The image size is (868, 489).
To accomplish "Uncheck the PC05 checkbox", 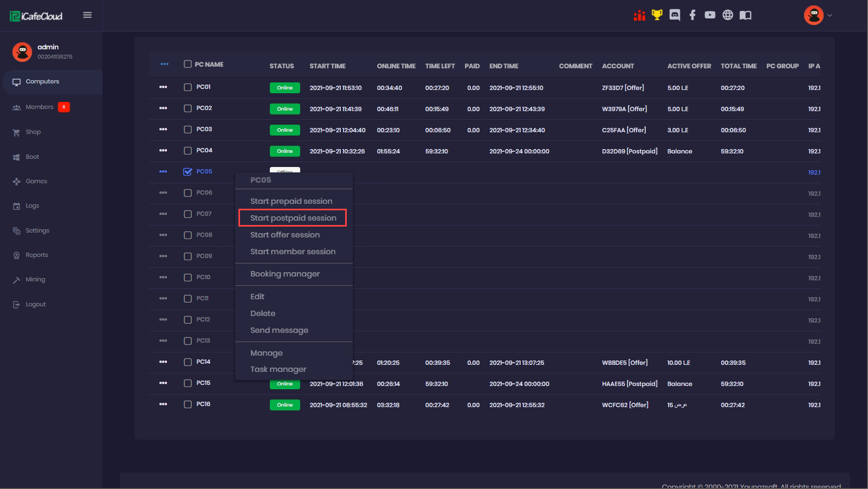I will [187, 172].
